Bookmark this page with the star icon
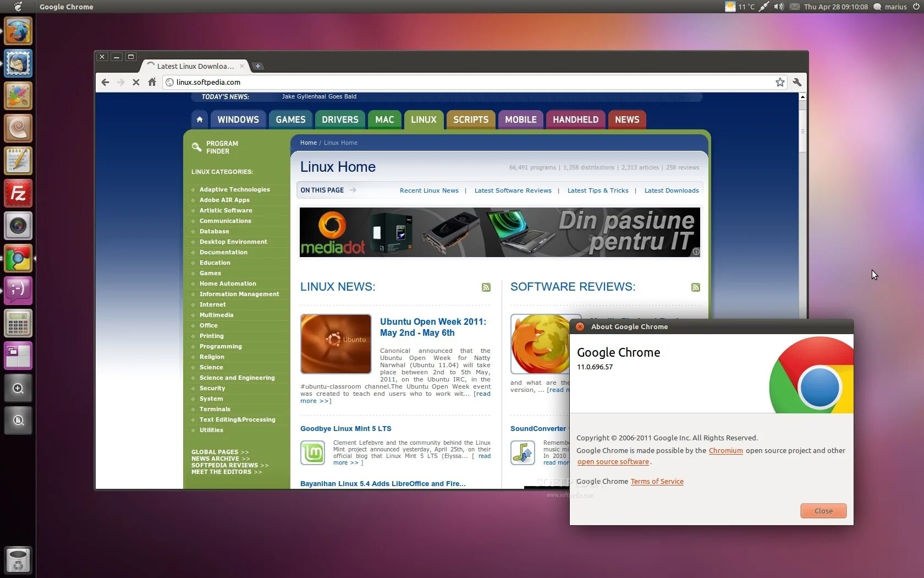 [x=780, y=82]
